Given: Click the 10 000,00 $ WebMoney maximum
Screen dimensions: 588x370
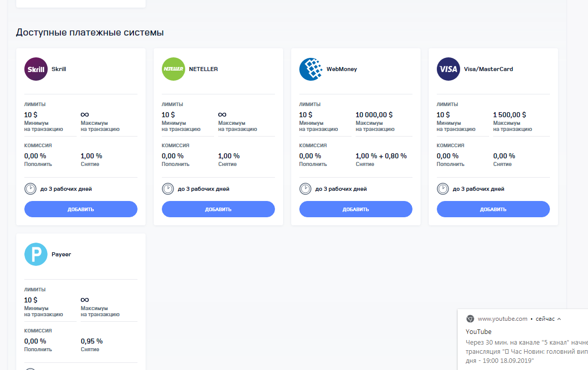Looking at the screenshot, I should 374,115.
